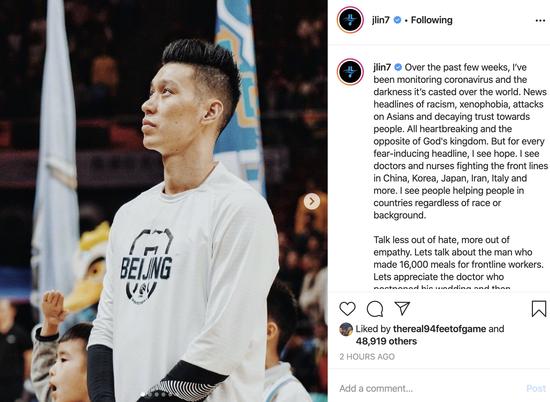Image resolution: width=550 pixels, height=402 pixels.
Task: Focus the Add a comment field
Action: point(430,388)
